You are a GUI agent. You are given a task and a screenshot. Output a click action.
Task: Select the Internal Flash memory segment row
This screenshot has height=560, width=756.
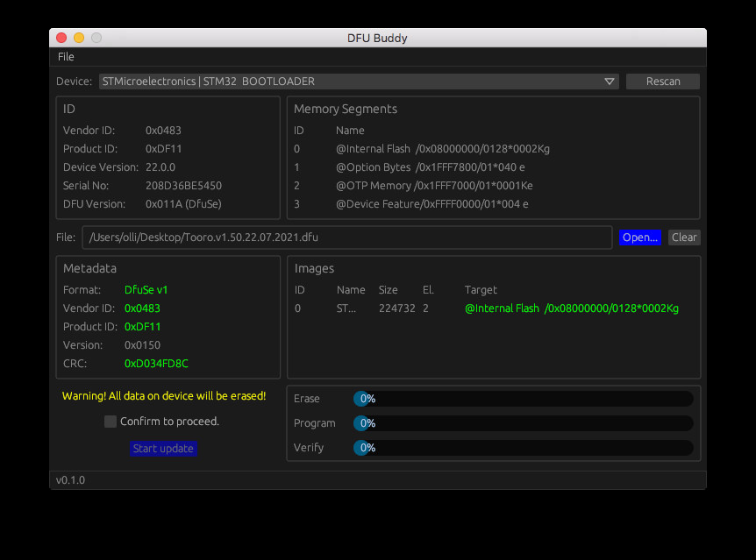tap(442, 149)
